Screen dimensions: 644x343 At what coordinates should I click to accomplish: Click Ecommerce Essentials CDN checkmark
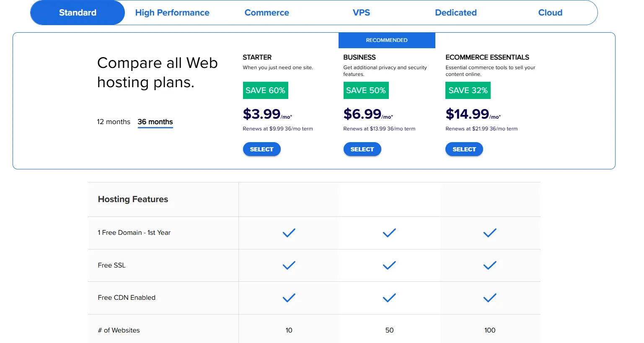click(489, 298)
